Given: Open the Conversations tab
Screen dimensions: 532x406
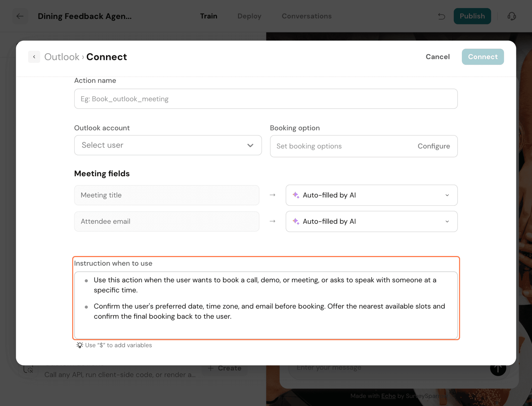Looking at the screenshot, I should (x=307, y=16).
